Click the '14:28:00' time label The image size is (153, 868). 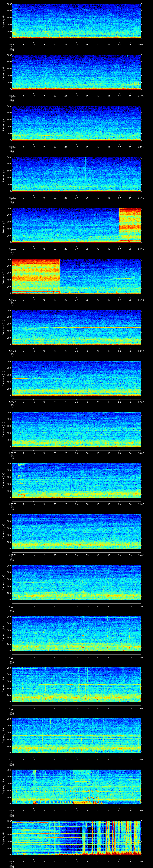click(x=12, y=504)
